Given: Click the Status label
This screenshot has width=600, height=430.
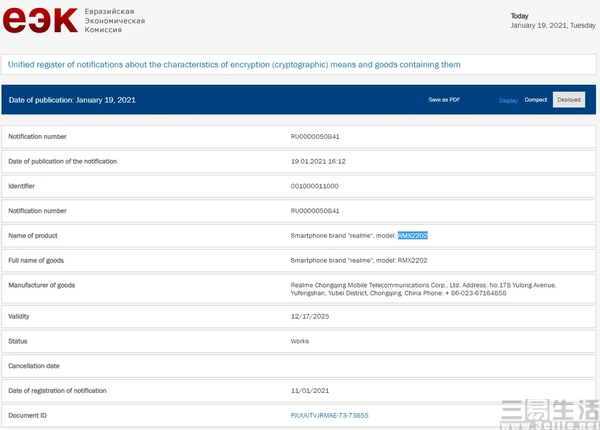Looking at the screenshot, I should point(18,341).
